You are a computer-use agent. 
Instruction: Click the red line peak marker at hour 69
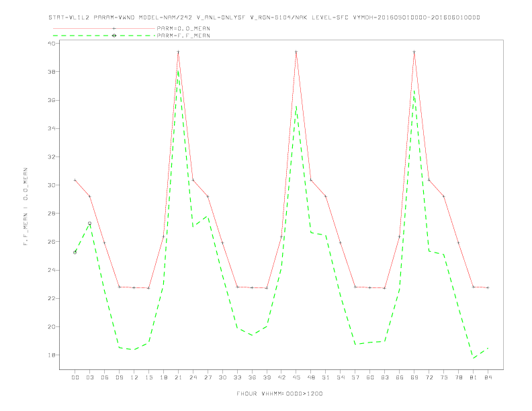point(414,52)
